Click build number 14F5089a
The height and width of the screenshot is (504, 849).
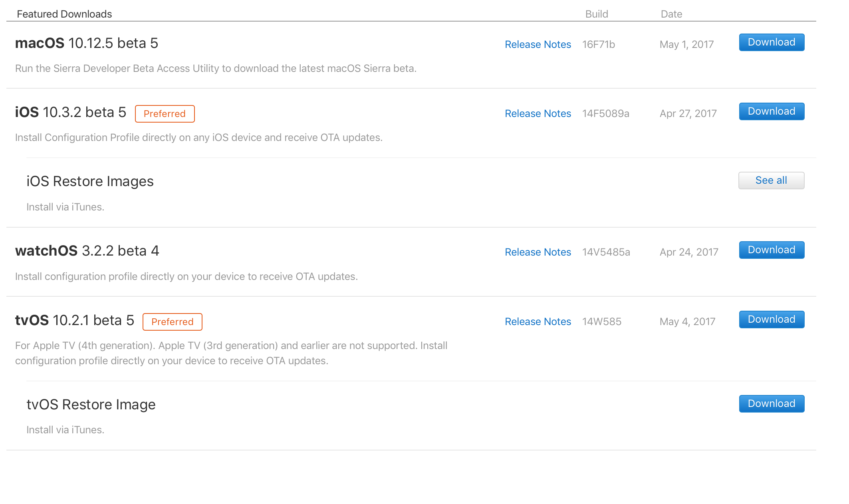click(606, 113)
